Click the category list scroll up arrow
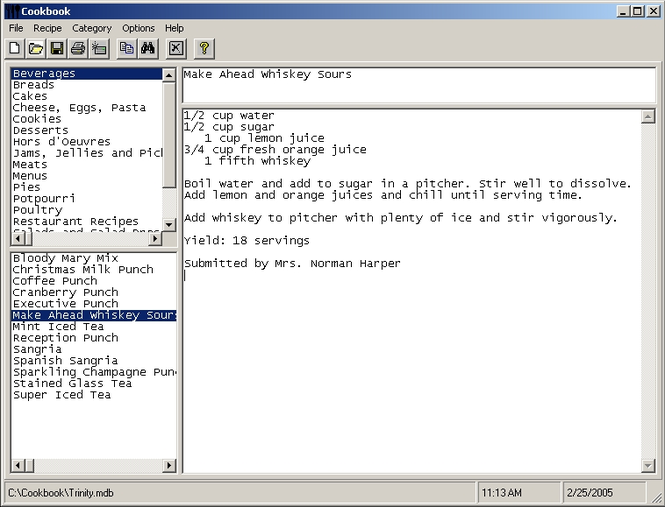665x507 pixels. pyautogui.click(x=169, y=75)
